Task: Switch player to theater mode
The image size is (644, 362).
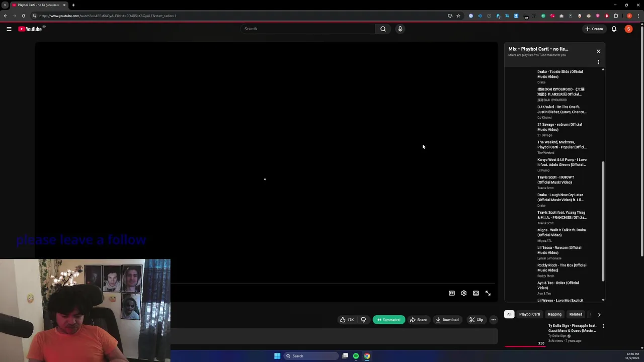Action: pyautogui.click(x=476, y=293)
